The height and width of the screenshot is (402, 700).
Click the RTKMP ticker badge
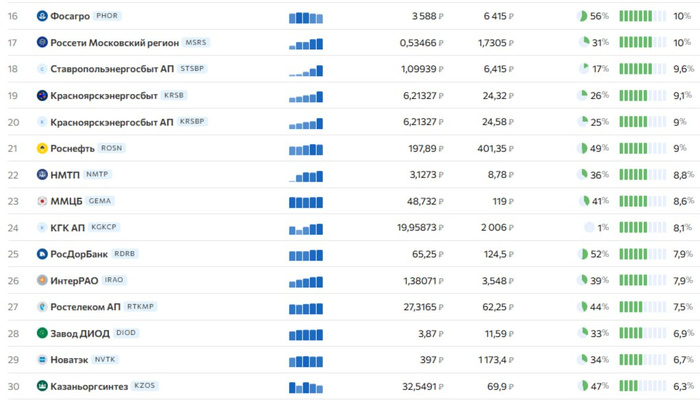tap(140, 306)
